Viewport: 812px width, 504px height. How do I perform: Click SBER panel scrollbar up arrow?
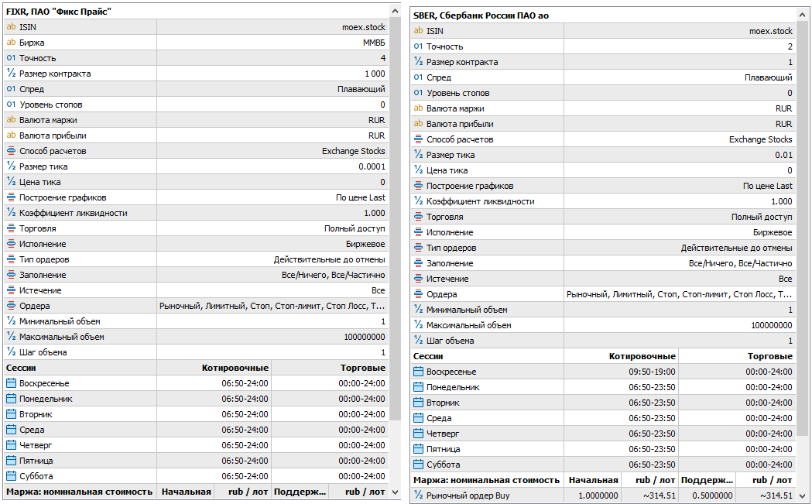tap(802, 15)
